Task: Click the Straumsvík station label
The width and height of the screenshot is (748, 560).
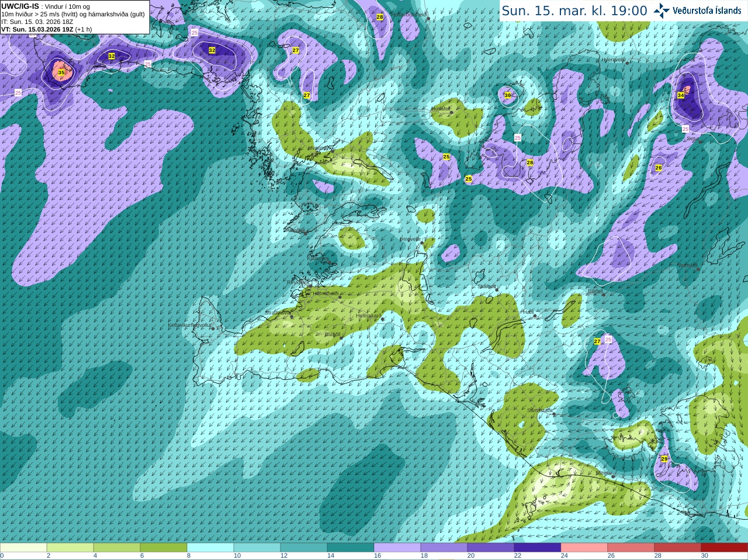Action: pos(278,313)
